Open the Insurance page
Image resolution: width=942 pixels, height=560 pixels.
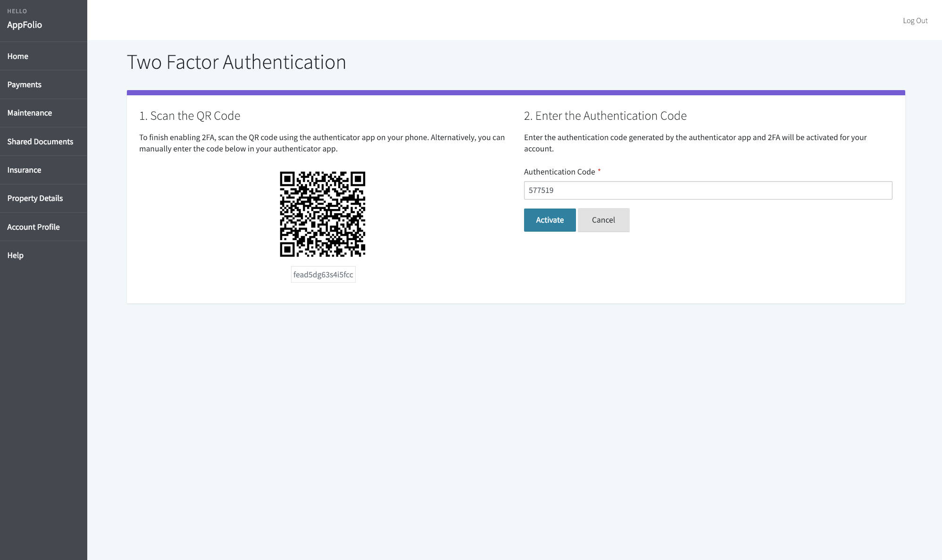point(24,170)
